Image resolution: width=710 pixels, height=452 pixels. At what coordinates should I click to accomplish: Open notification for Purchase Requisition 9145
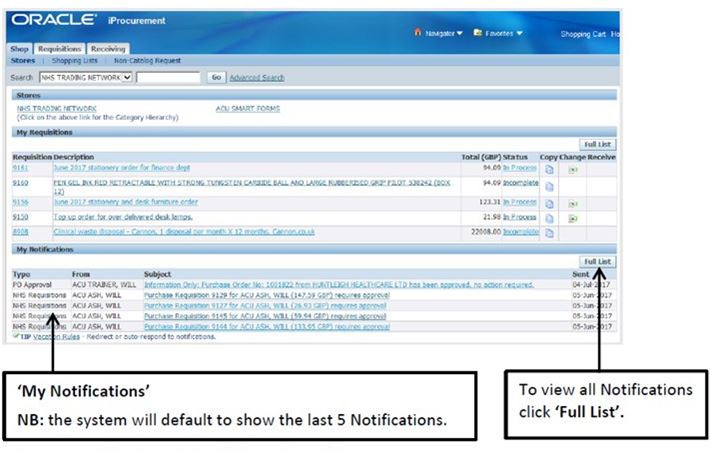click(265, 316)
